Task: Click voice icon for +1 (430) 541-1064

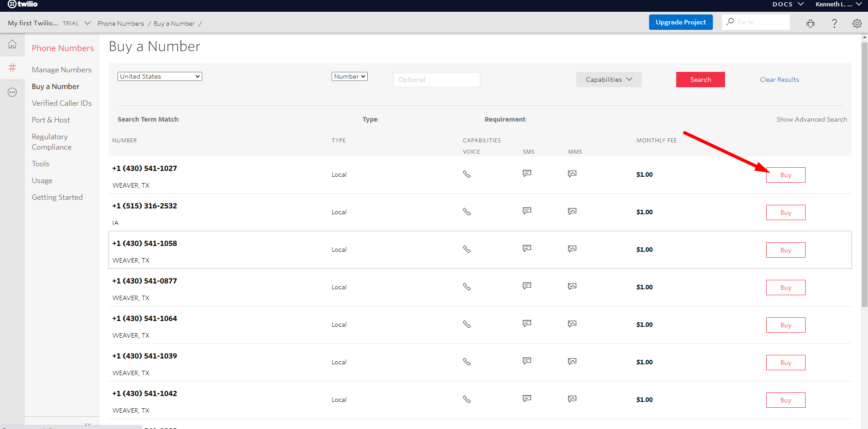Action: 467,324
